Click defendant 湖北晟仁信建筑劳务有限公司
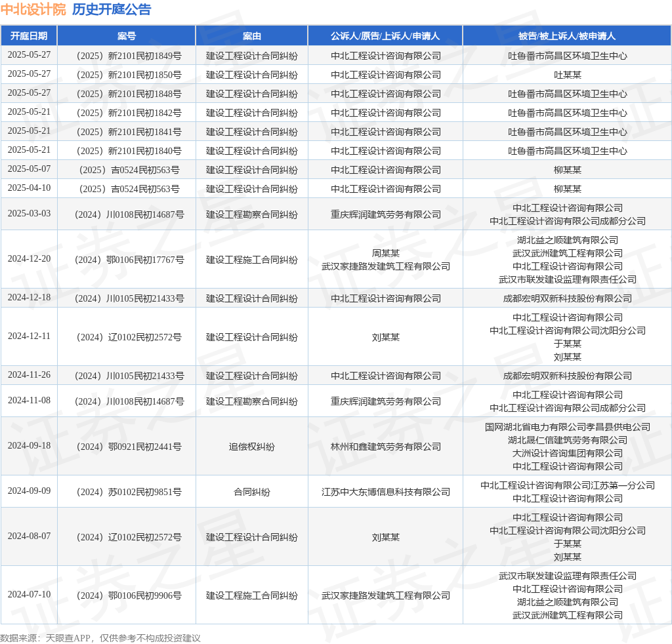 (x=567, y=440)
